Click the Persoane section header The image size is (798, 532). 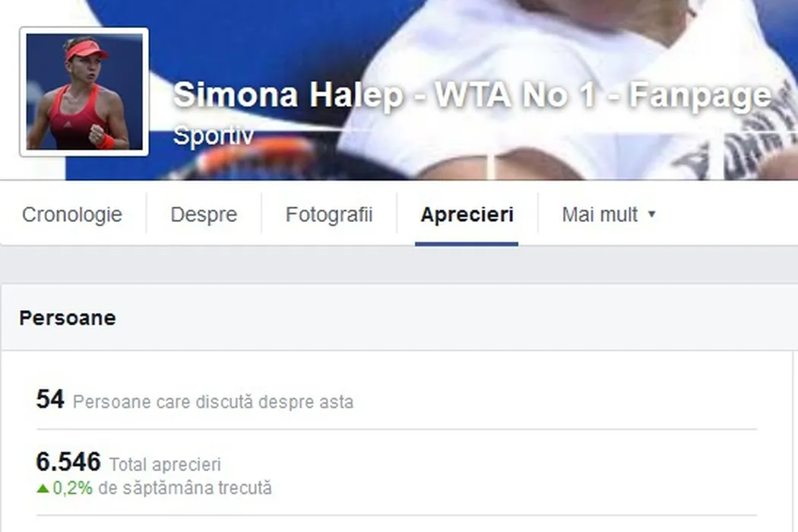point(68,318)
